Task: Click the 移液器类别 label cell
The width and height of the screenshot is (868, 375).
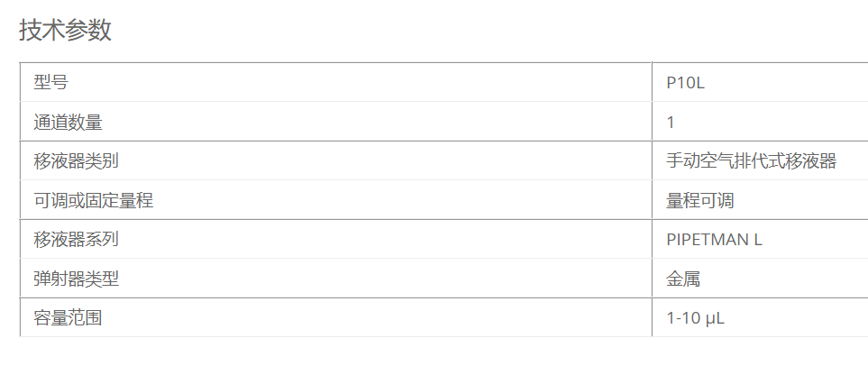Action: [76, 161]
